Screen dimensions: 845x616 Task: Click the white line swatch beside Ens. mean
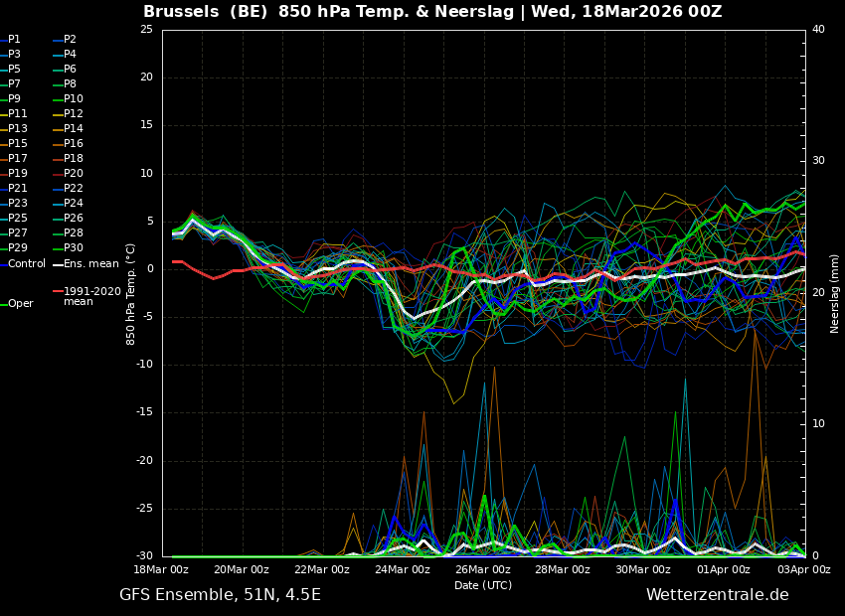(x=58, y=264)
